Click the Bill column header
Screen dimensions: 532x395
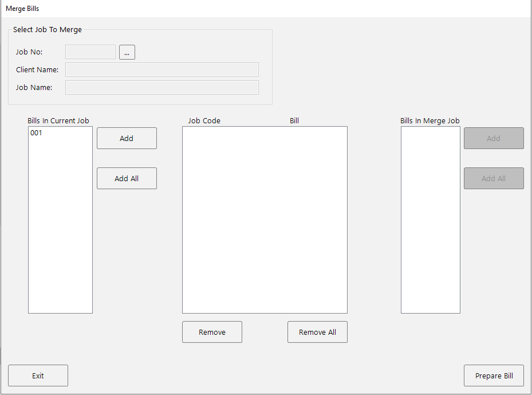(x=294, y=121)
